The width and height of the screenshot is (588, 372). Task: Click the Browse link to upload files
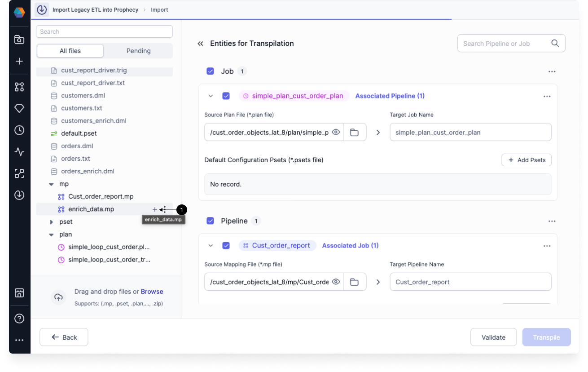tap(152, 292)
